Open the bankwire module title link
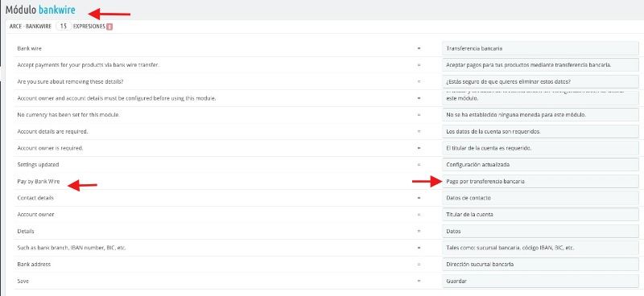The image size is (644, 296). [56, 10]
